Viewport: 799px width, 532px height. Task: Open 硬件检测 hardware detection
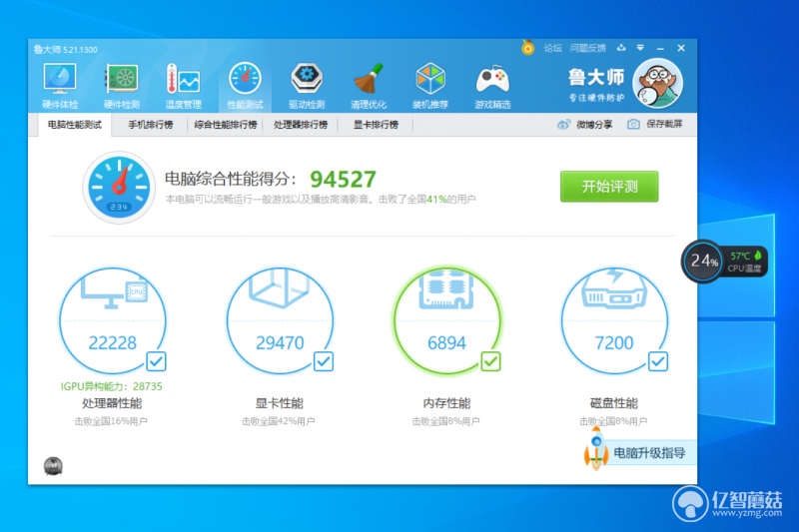121,86
